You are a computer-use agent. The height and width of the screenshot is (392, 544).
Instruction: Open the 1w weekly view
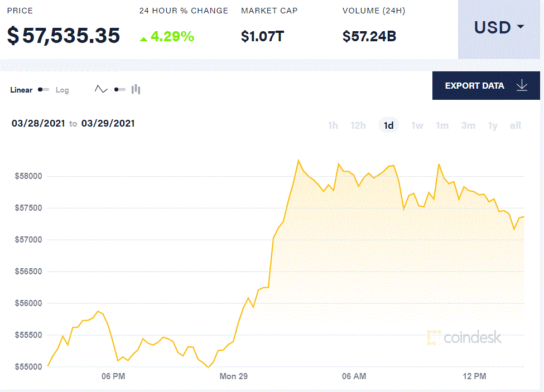(x=417, y=125)
